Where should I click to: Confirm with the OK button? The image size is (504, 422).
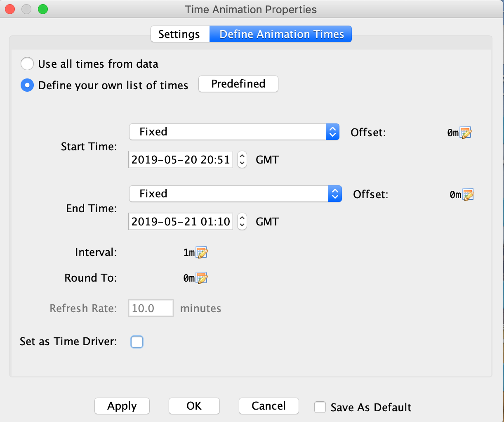194,406
